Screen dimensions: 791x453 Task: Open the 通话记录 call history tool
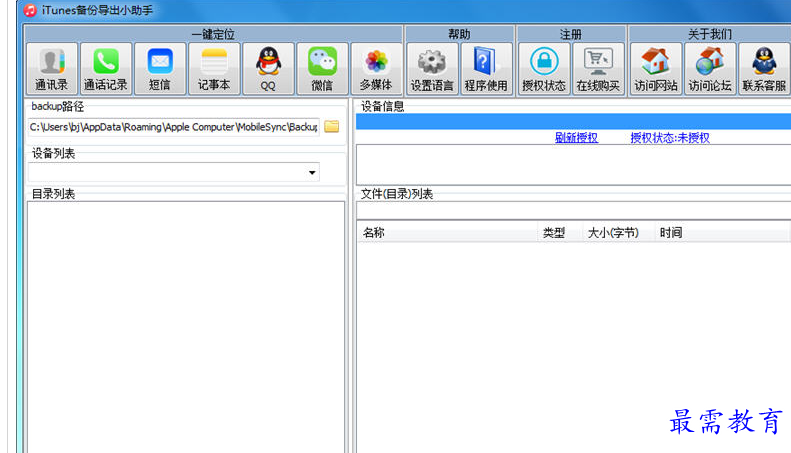coord(106,69)
